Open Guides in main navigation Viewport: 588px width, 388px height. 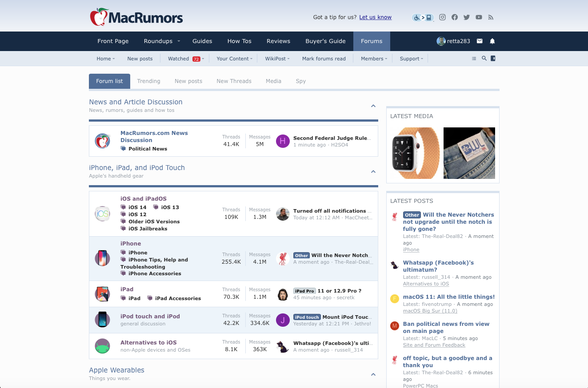202,41
